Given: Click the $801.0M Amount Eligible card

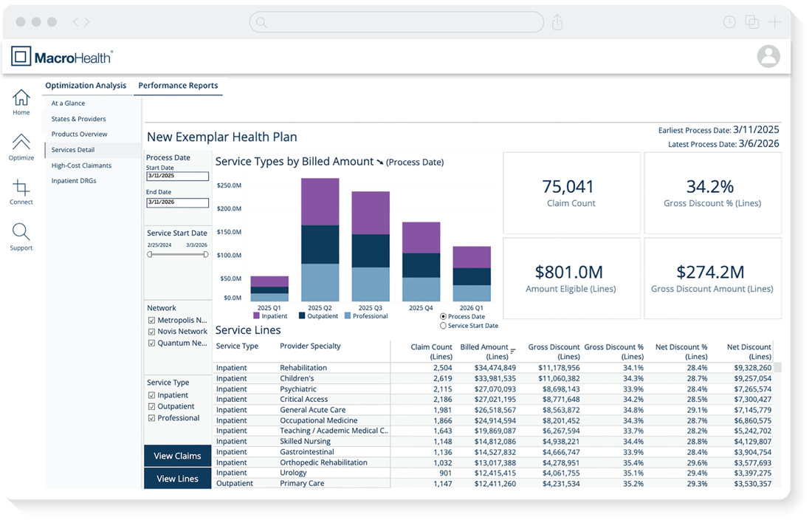Looking at the screenshot, I should coord(571,278).
